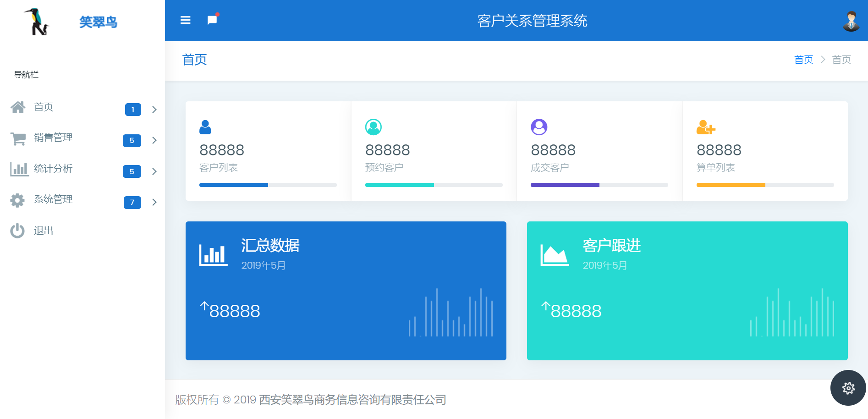Click badge 5 on 销售管理 menu
This screenshot has width=868, height=419.
pos(132,140)
